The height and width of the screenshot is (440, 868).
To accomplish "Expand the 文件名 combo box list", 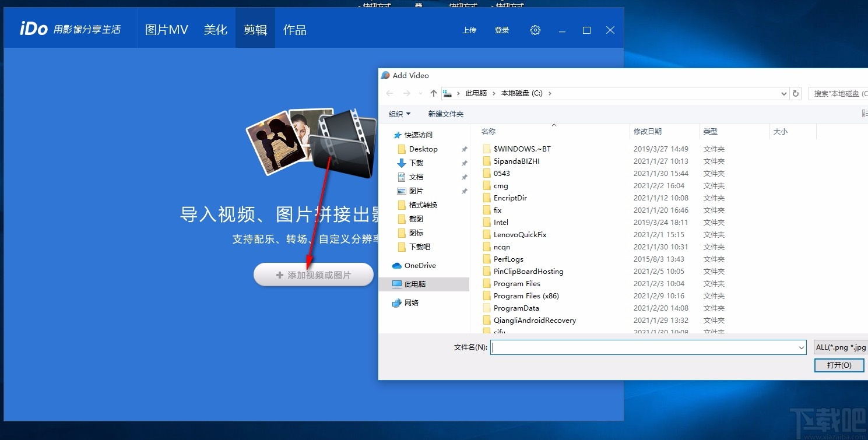I will (x=802, y=347).
